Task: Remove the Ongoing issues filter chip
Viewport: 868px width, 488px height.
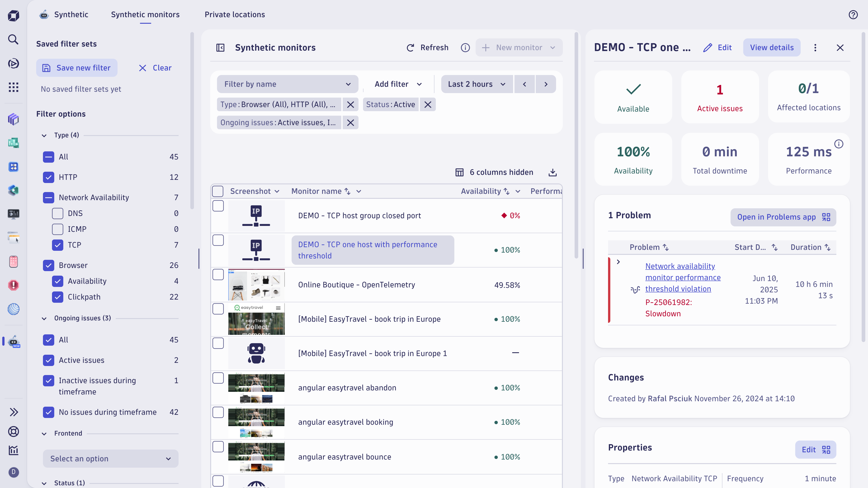Action: pos(350,123)
